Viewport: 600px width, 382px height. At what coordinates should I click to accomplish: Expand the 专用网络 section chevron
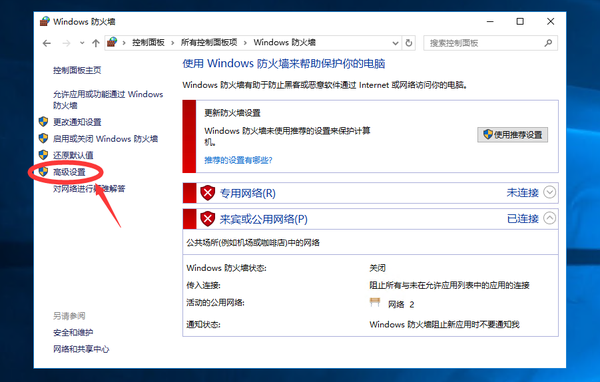(x=549, y=192)
